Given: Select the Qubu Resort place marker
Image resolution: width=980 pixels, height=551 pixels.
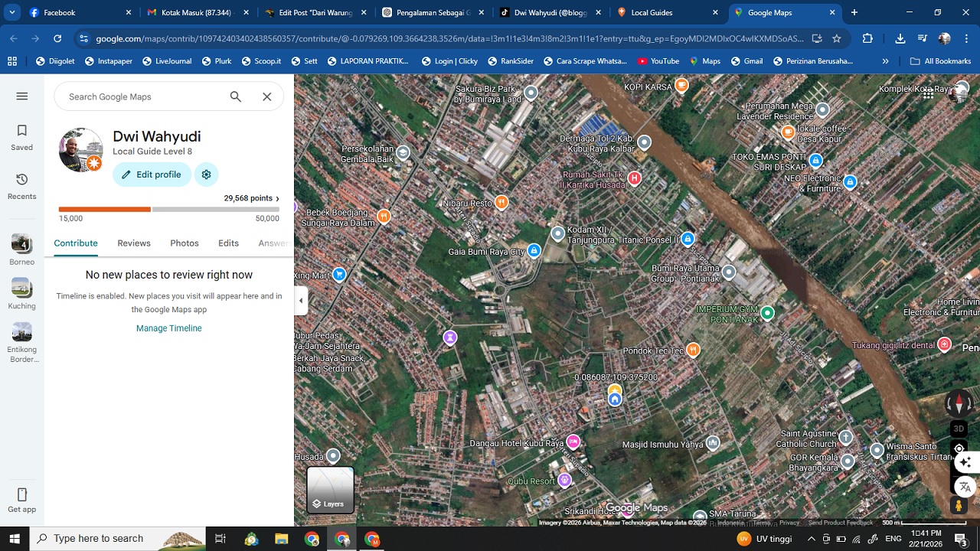Looking at the screenshot, I should click(565, 480).
